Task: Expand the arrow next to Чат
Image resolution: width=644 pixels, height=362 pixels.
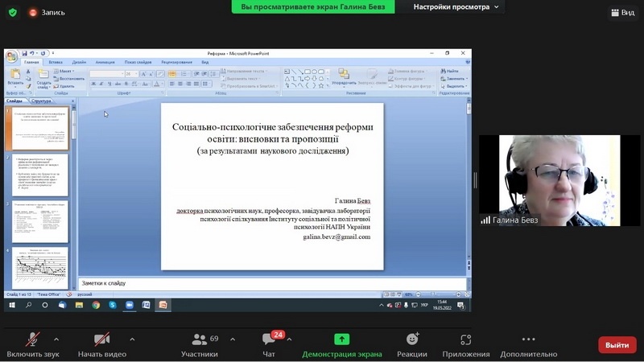Action: 289,339
